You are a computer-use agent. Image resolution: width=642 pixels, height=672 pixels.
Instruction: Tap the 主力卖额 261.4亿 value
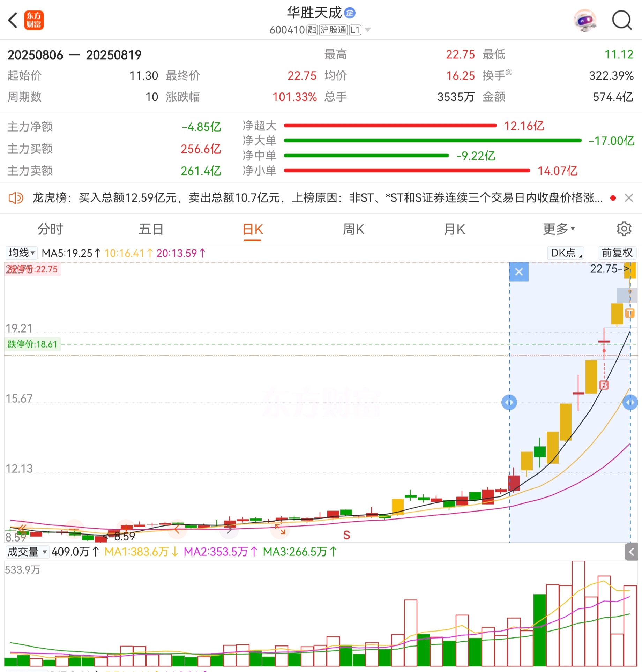201,171
